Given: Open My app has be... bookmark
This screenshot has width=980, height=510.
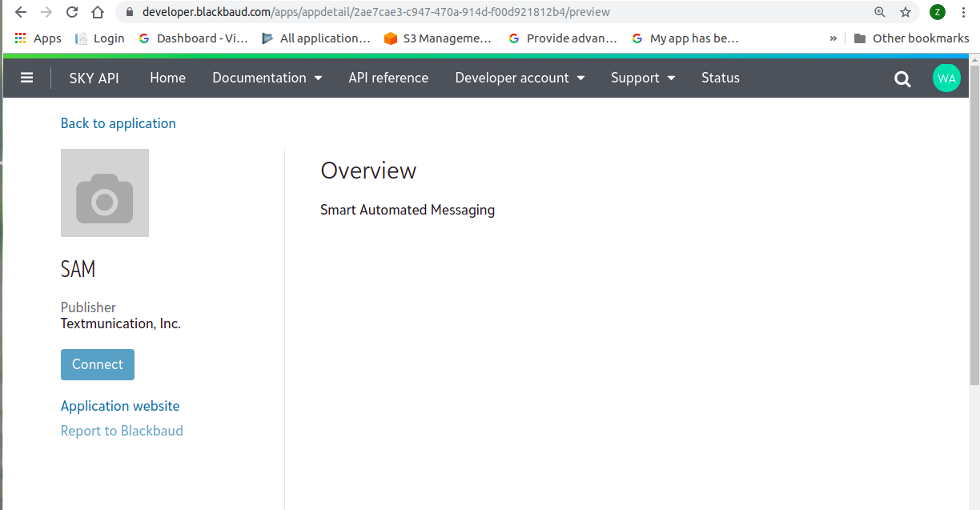Looking at the screenshot, I should click(x=685, y=38).
